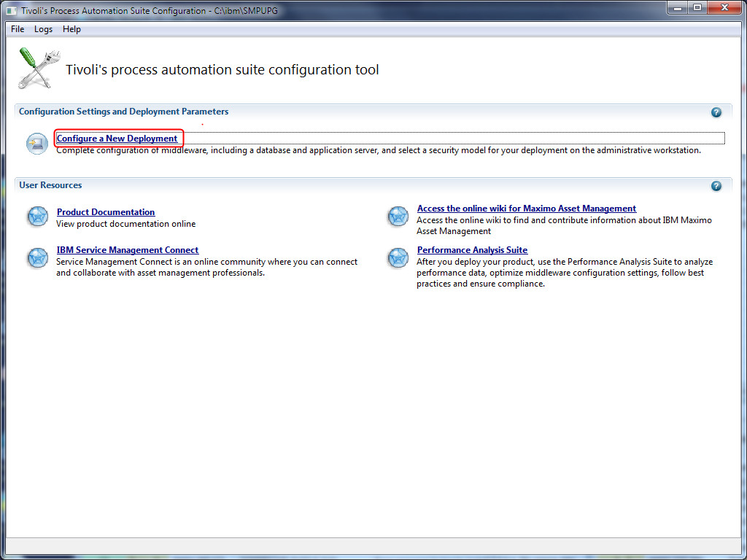The height and width of the screenshot is (560, 747).
Task: Click the globe icon beside Product Documentation
Action: 38,217
